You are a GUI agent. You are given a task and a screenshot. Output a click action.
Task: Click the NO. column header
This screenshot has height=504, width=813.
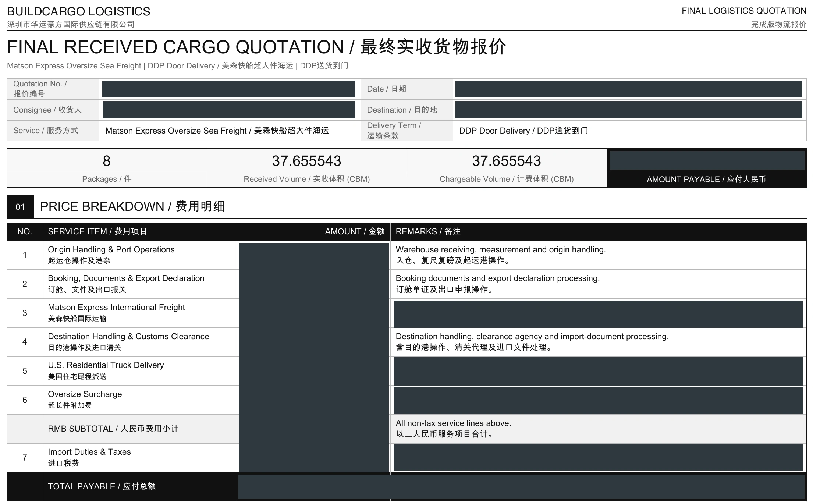coord(25,231)
